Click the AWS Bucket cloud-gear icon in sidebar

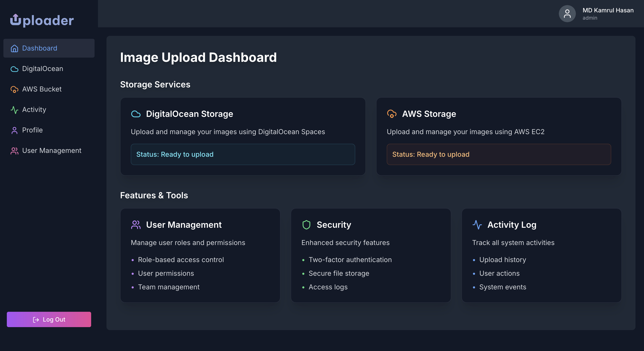tap(14, 89)
